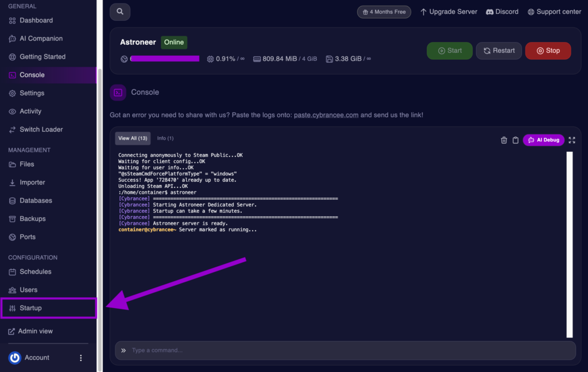Screen dimensions: 588x372
Task: Click the Console heading terminal icon
Action: [118, 93]
